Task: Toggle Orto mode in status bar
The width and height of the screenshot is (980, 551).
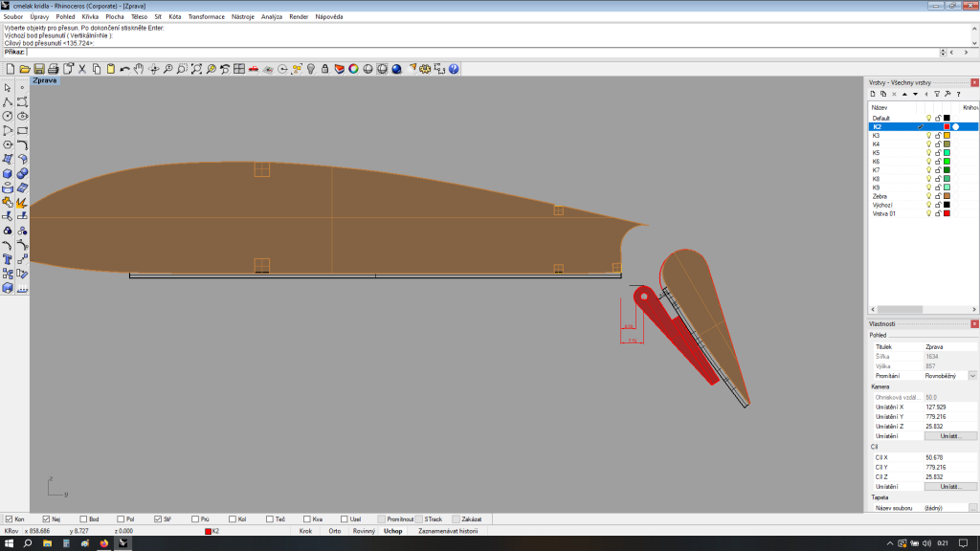Action: click(x=334, y=530)
